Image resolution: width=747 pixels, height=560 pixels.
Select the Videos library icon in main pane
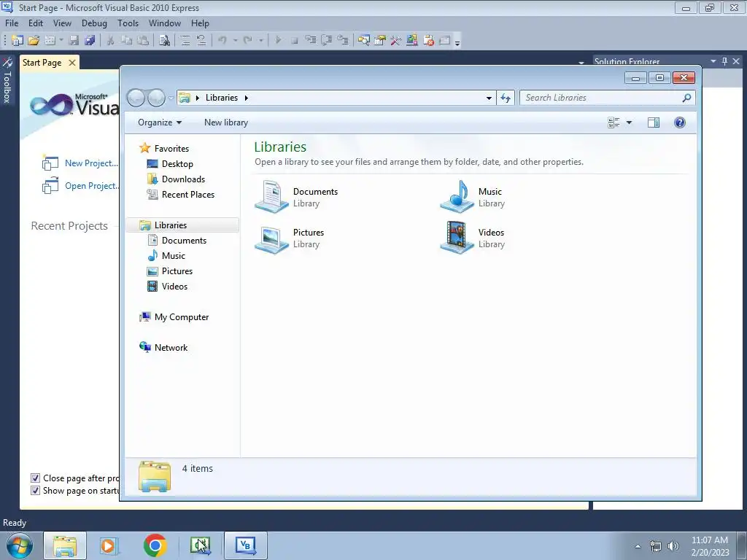pyautogui.click(x=457, y=238)
